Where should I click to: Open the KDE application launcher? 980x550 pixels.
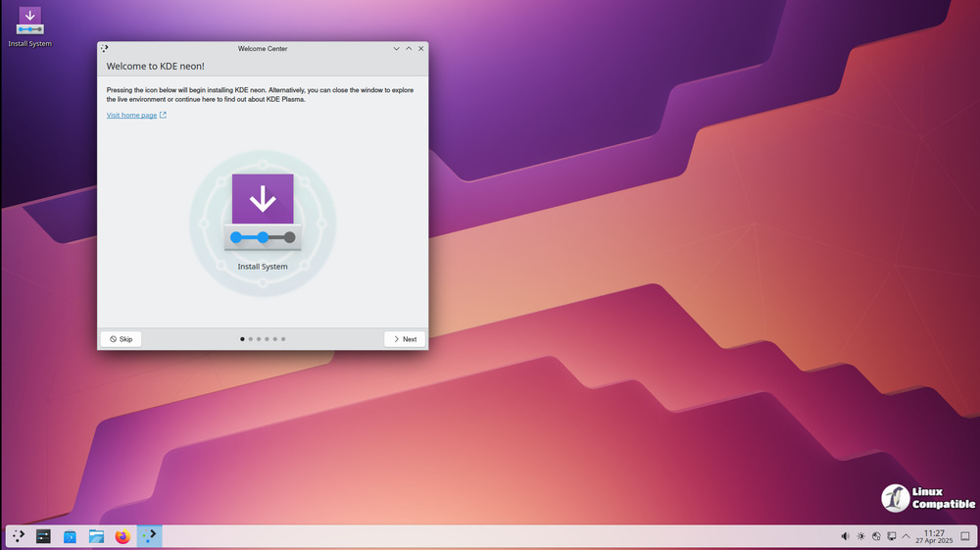[19, 536]
